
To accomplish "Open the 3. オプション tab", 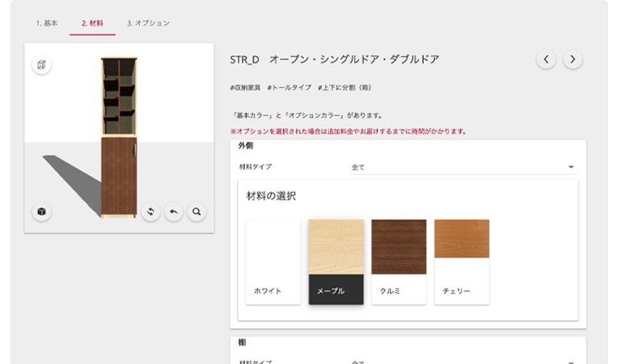I will click(148, 23).
